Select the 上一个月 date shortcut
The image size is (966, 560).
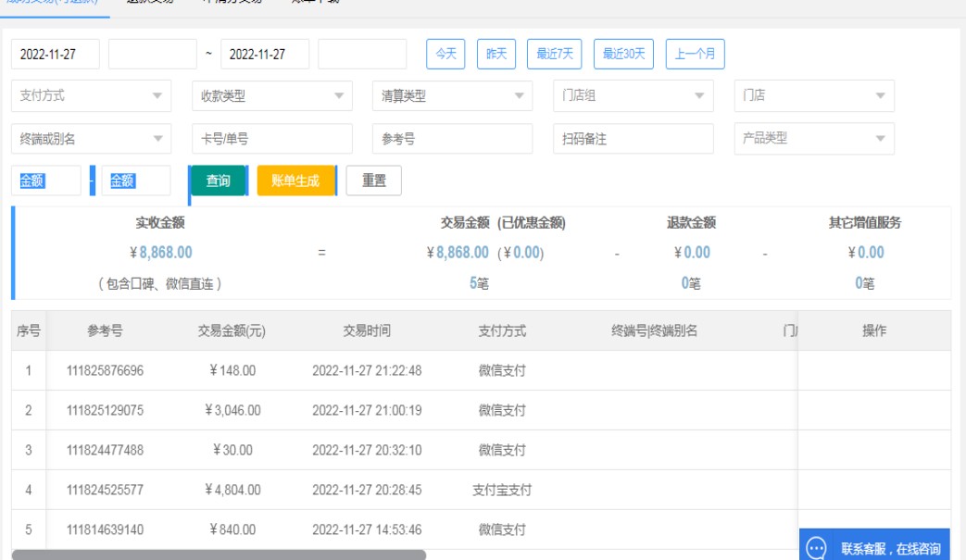(x=695, y=54)
